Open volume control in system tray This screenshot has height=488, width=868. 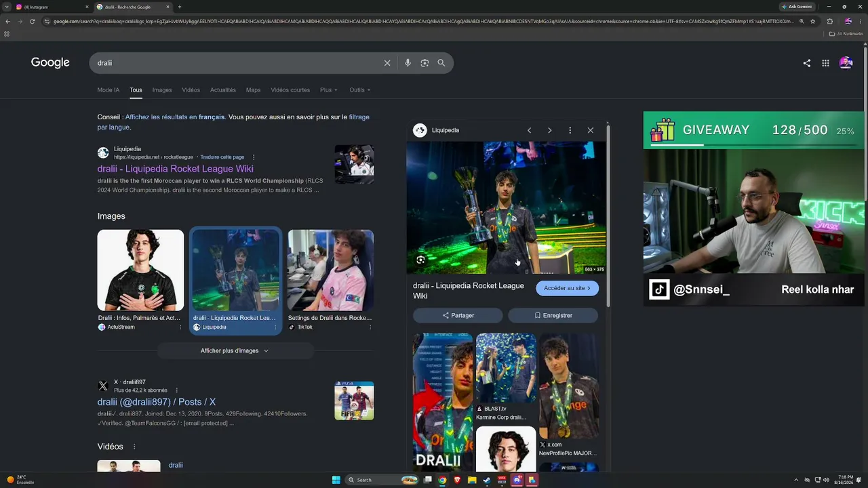pos(827,480)
